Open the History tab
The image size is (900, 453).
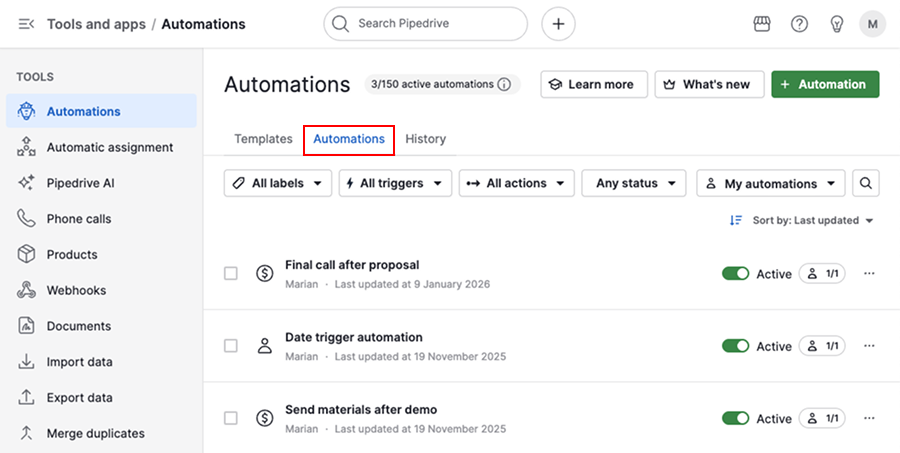(x=425, y=139)
